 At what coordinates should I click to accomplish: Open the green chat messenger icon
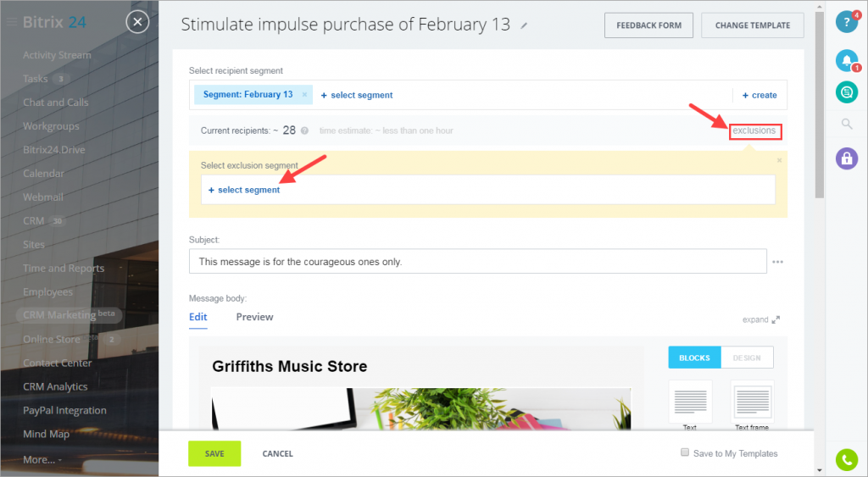pyautogui.click(x=847, y=92)
